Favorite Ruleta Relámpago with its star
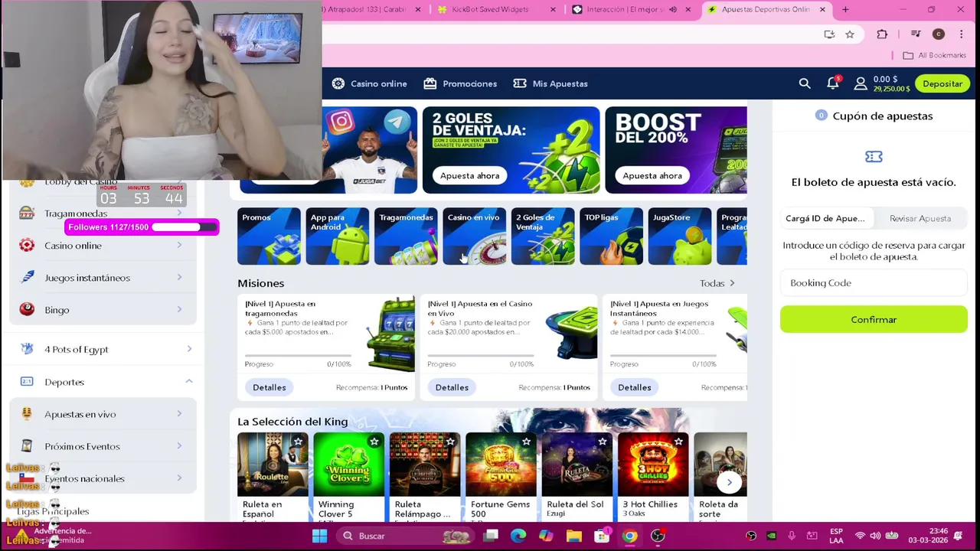Screen dimensions: 980x551 click(450, 442)
